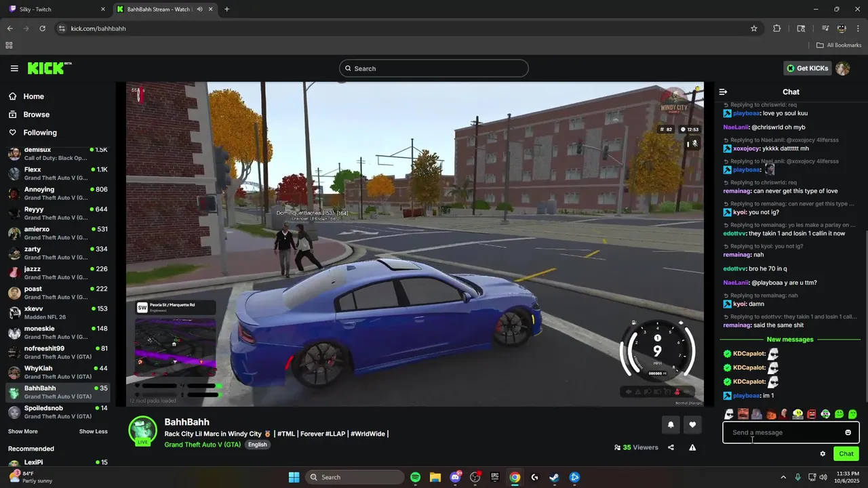Open File Explorer from taskbar
The width and height of the screenshot is (868, 488).
tap(435, 477)
